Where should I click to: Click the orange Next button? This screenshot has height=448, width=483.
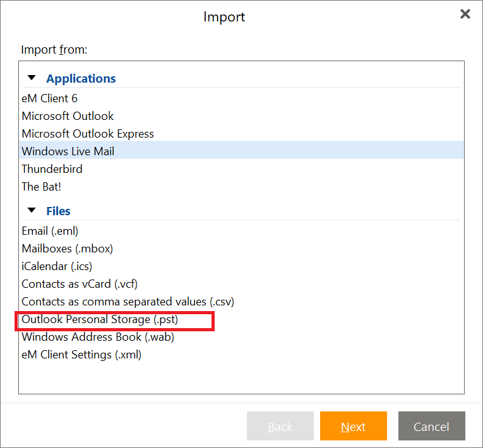[354, 426]
